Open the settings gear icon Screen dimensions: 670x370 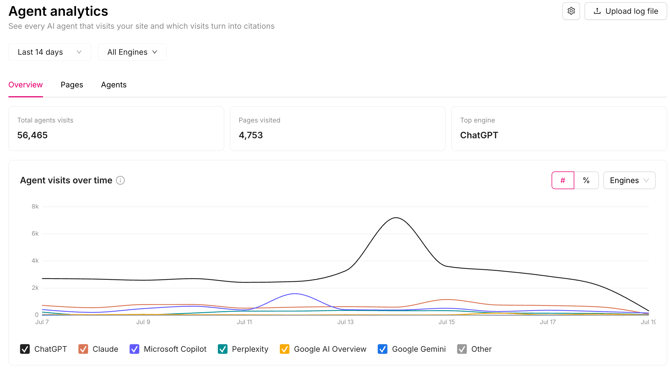[571, 11]
